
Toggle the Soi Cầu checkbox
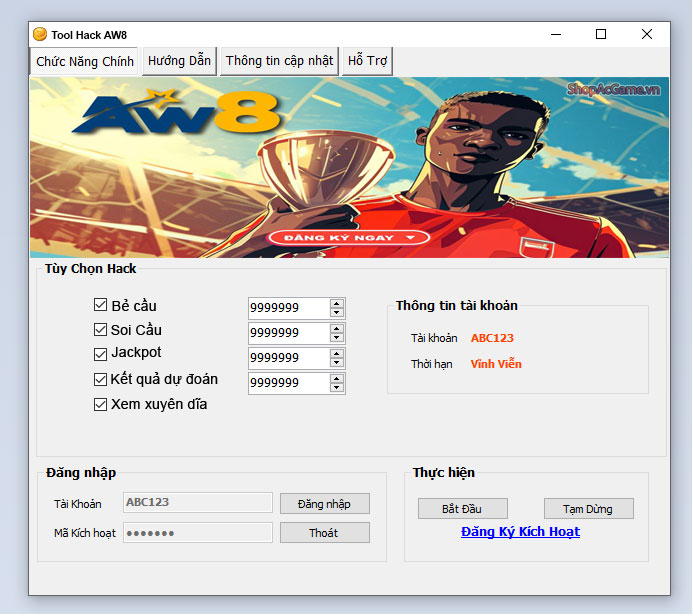[100, 330]
